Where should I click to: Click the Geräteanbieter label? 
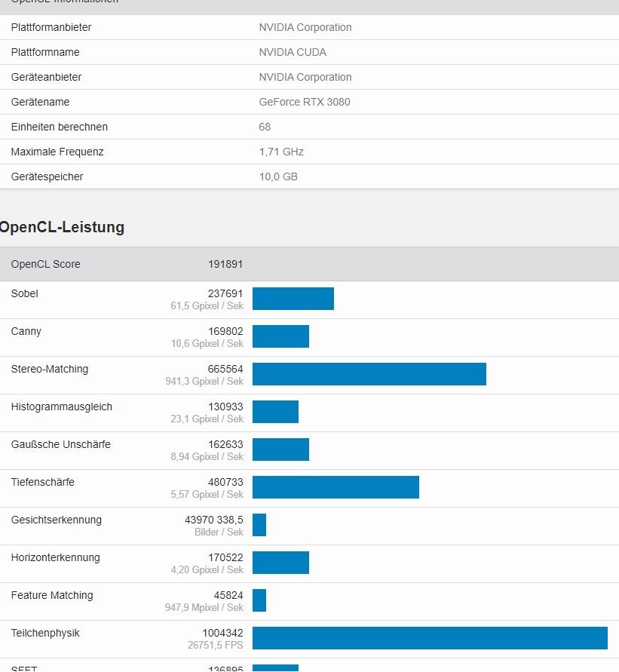46,77
